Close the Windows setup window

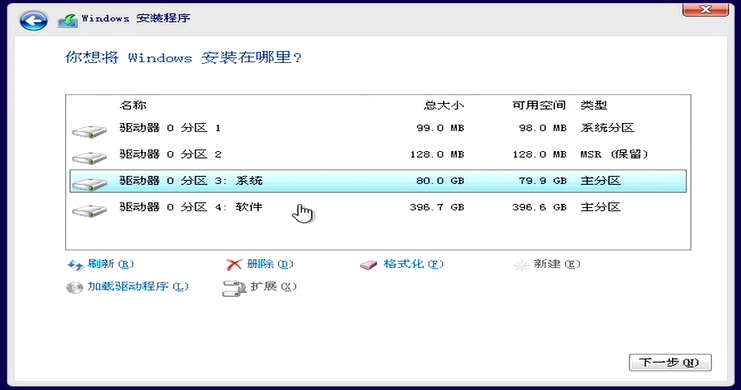[x=705, y=9]
